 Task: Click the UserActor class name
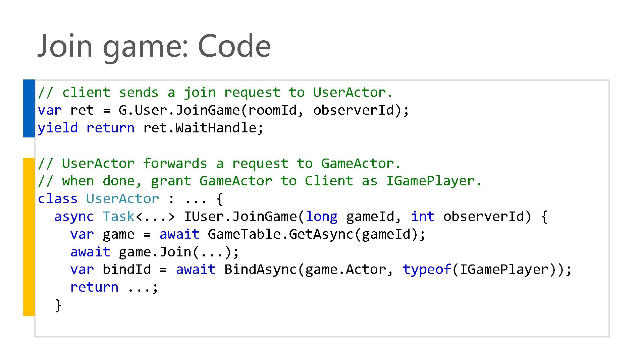tap(122, 199)
